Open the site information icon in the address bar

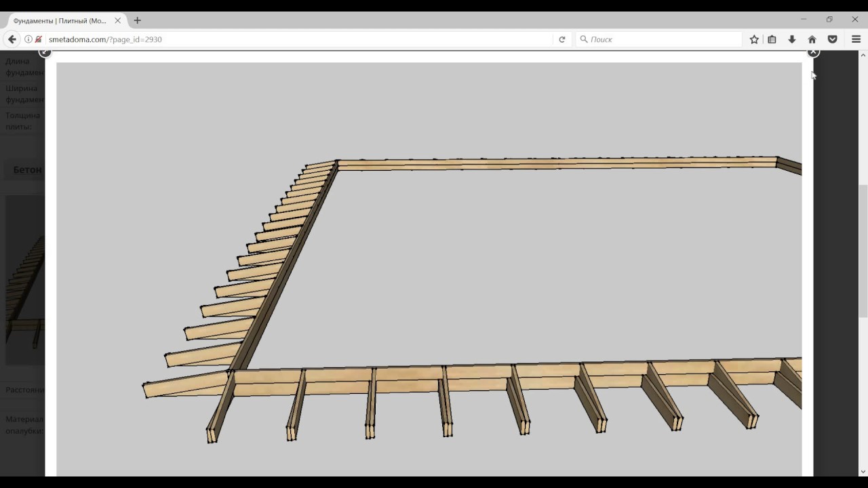pos(28,39)
